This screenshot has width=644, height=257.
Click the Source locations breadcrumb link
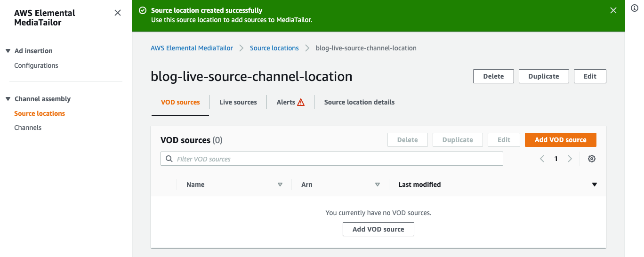pos(274,48)
